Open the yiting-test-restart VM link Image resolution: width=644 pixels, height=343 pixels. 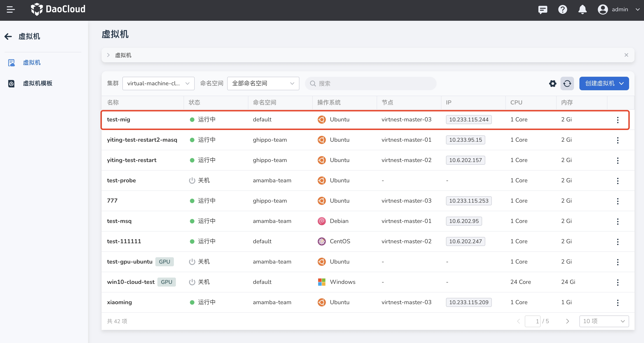point(131,160)
